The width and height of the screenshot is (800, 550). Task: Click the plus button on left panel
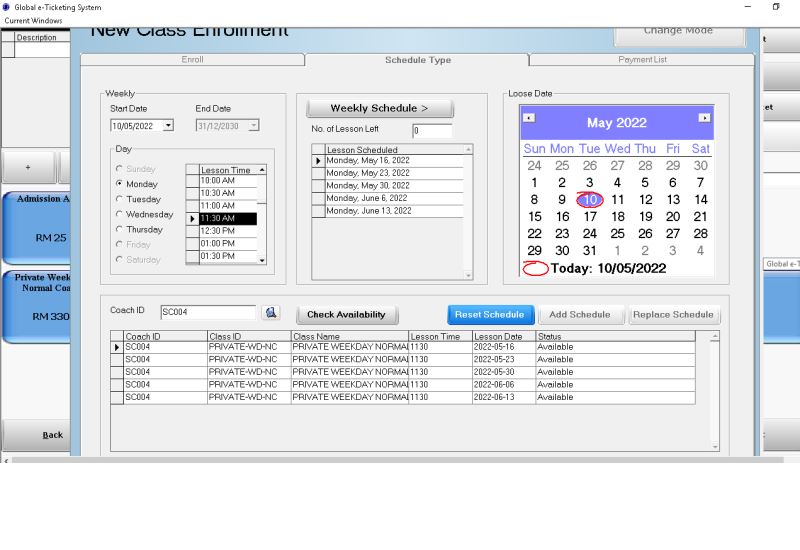[x=27, y=167]
